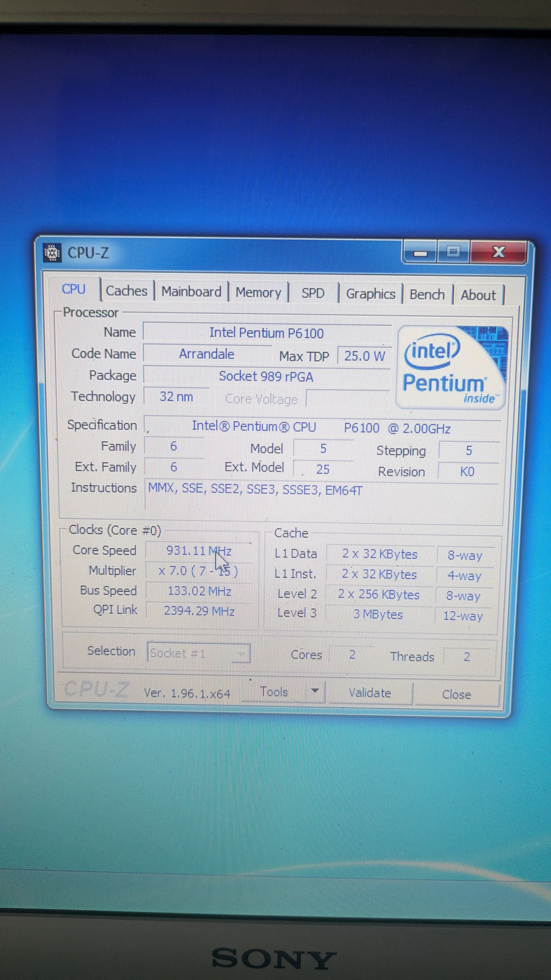The image size is (551, 980).
Task: Close the CPU-Z window with X
Action: [499, 252]
